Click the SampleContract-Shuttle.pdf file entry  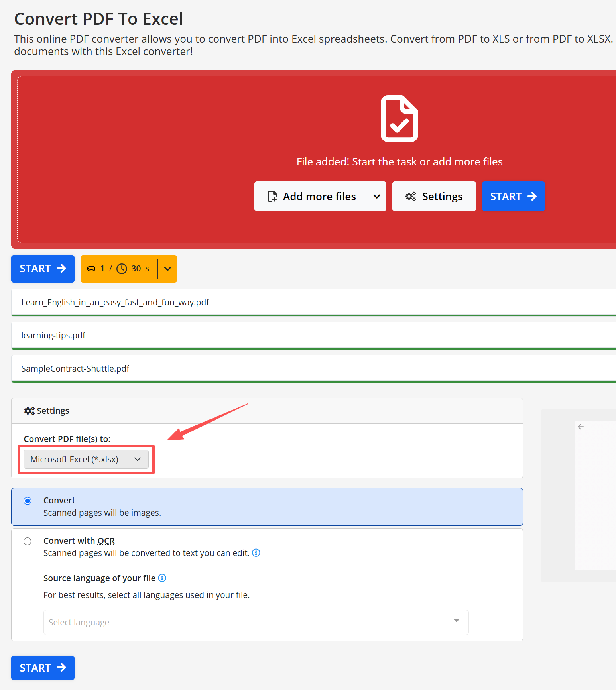75,369
